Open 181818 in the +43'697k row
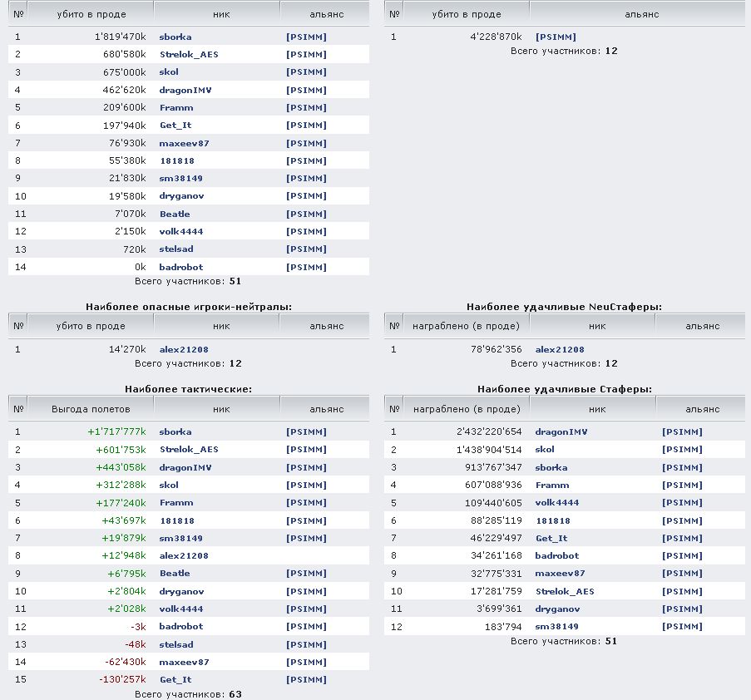Image resolution: width=751 pixels, height=700 pixels. 176,520
